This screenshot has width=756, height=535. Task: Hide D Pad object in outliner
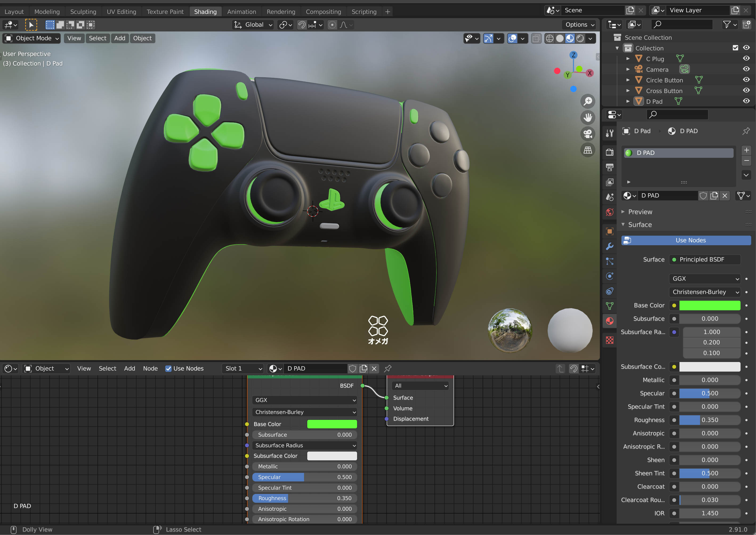(746, 101)
